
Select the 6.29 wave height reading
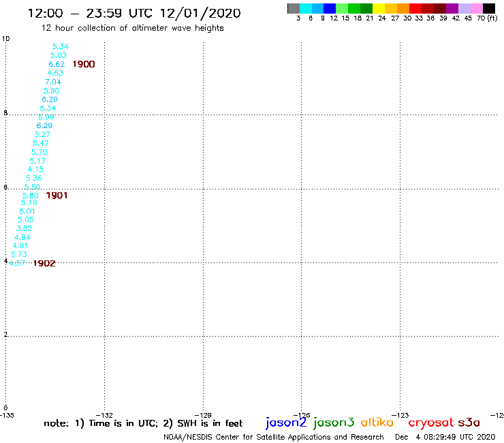tap(44, 125)
